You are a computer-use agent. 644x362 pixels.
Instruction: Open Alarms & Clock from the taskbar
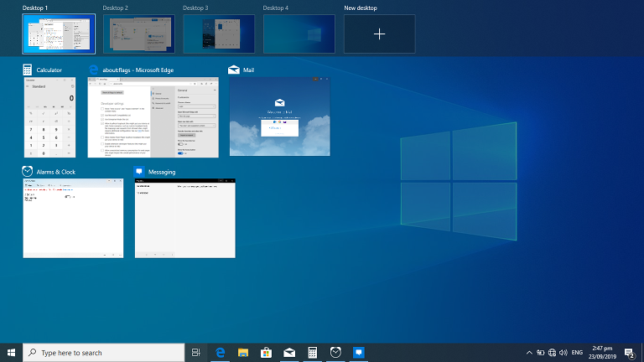tap(335, 353)
